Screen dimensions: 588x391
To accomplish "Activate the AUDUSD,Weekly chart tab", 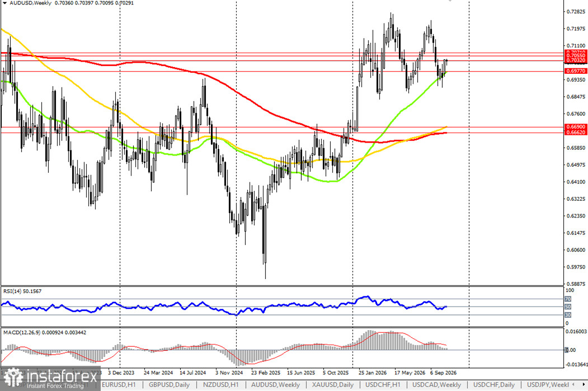I will (x=275, y=385).
